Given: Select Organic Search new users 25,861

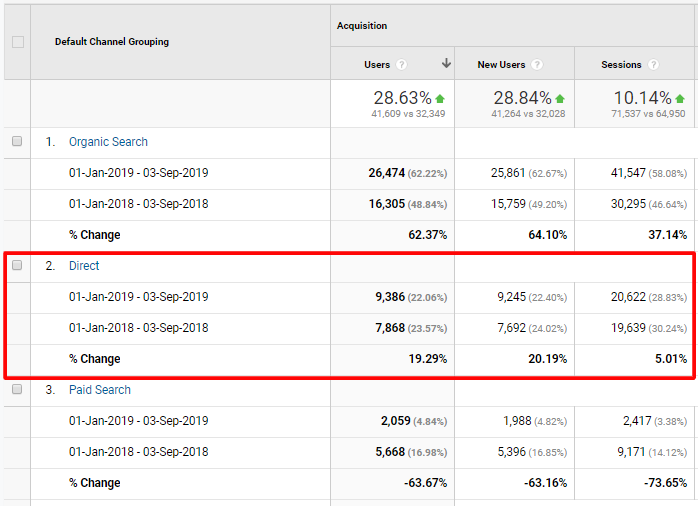Looking at the screenshot, I should 508,173.
